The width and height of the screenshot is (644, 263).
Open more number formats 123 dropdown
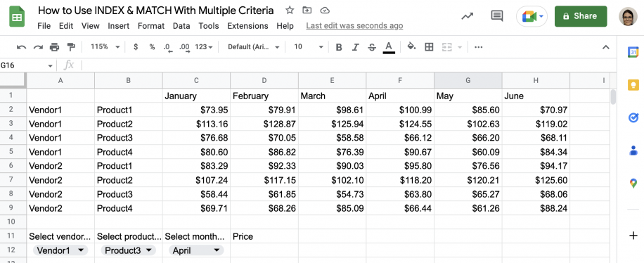point(204,47)
